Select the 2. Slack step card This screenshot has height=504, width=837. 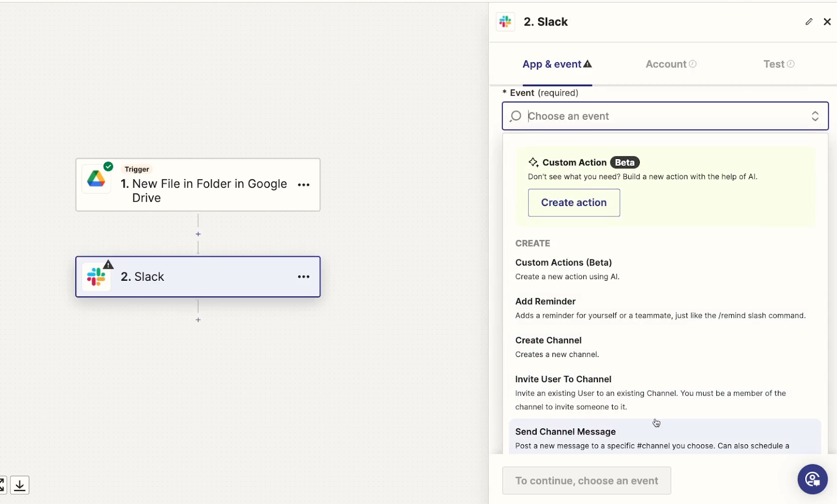coord(198,277)
